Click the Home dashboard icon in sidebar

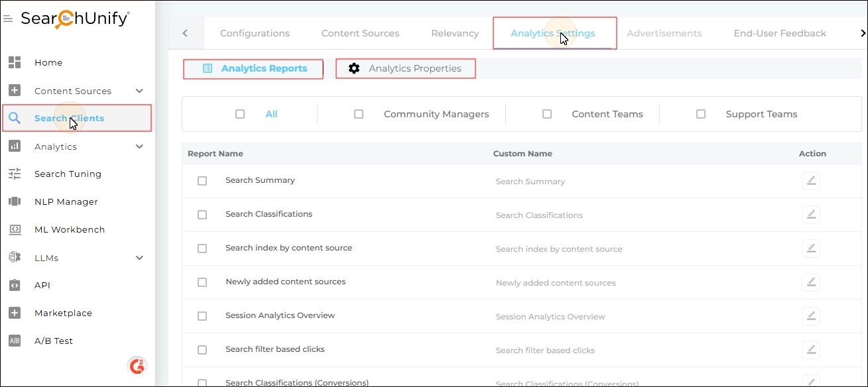pos(15,62)
